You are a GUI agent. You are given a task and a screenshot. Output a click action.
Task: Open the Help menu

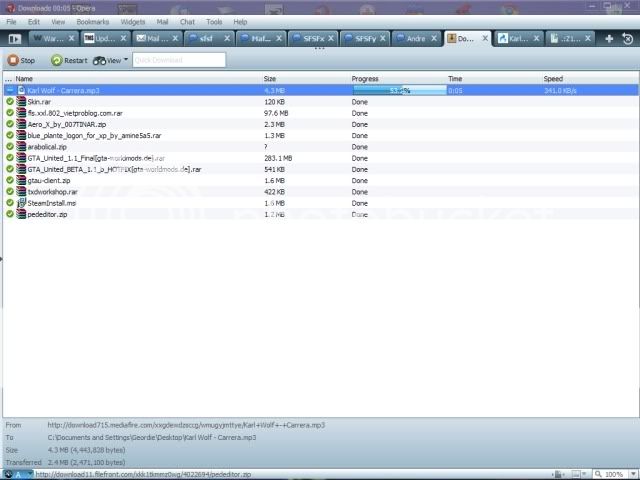pos(240,22)
